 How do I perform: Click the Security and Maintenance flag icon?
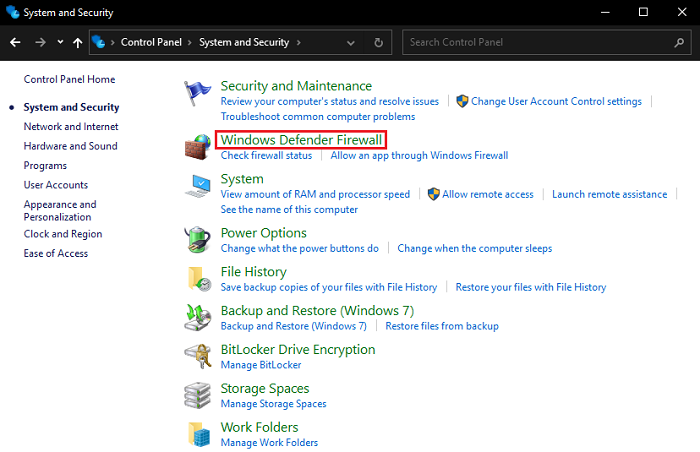[197, 93]
